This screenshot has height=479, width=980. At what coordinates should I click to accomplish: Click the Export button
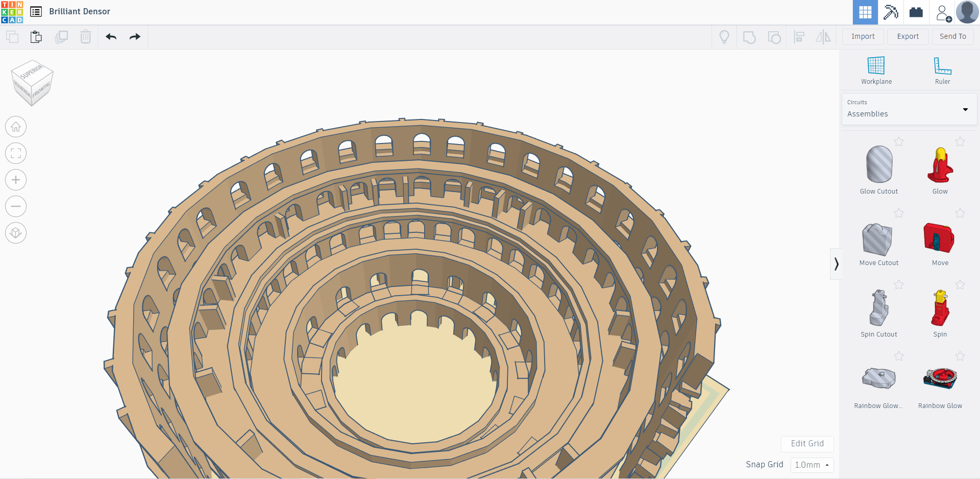click(908, 36)
